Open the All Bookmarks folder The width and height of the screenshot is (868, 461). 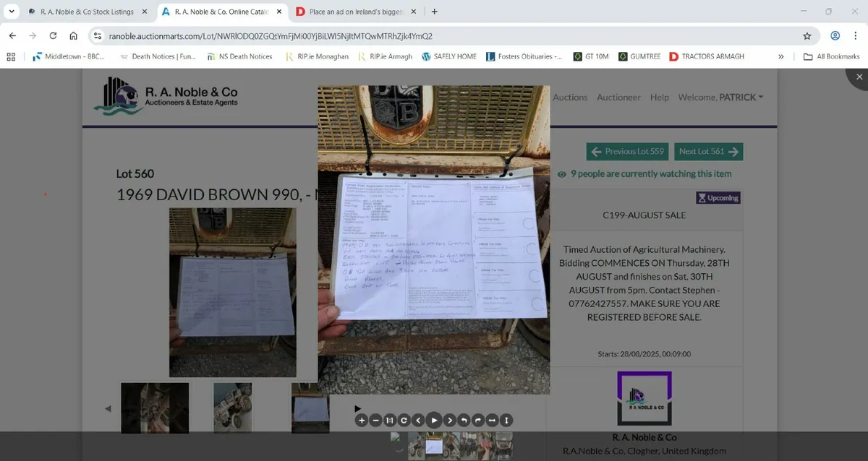click(x=831, y=56)
